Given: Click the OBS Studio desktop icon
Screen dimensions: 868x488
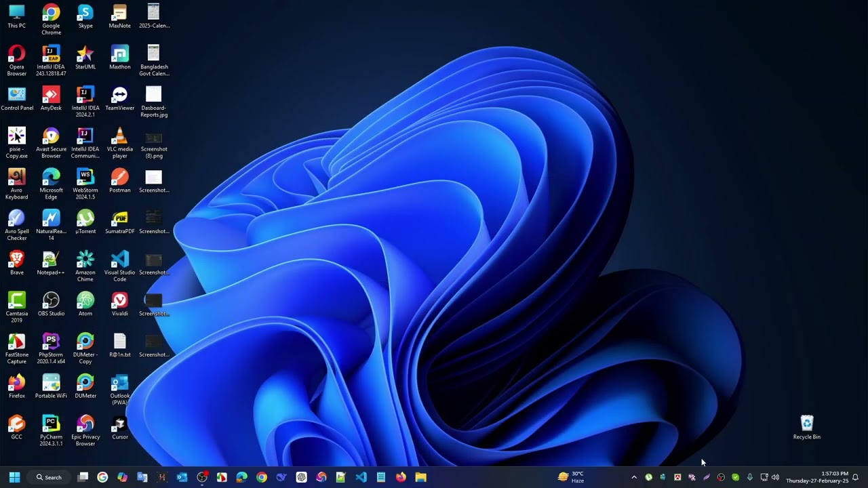Looking at the screenshot, I should pos(51,304).
